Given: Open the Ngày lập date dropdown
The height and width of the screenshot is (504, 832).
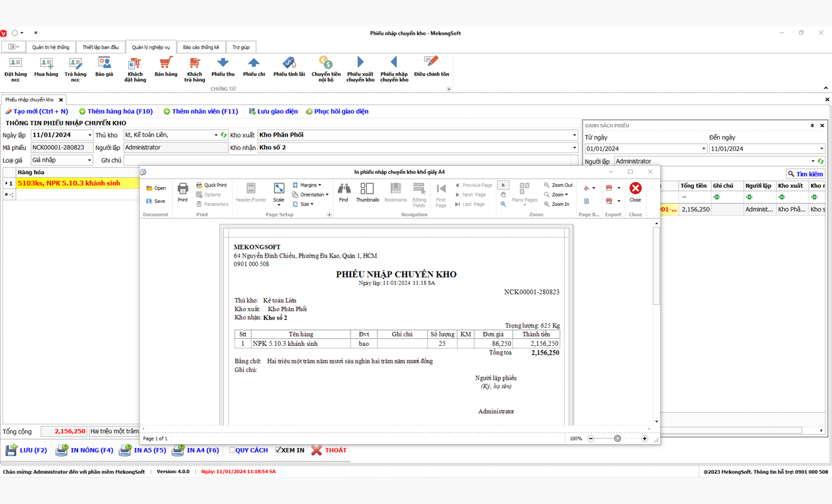Looking at the screenshot, I should (90, 135).
